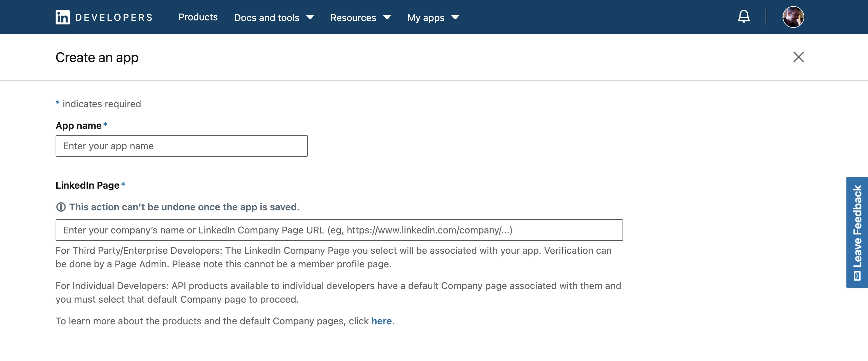The height and width of the screenshot is (361, 868).
Task: Open the Leave Feedback side tab
Action: (857, 232)
